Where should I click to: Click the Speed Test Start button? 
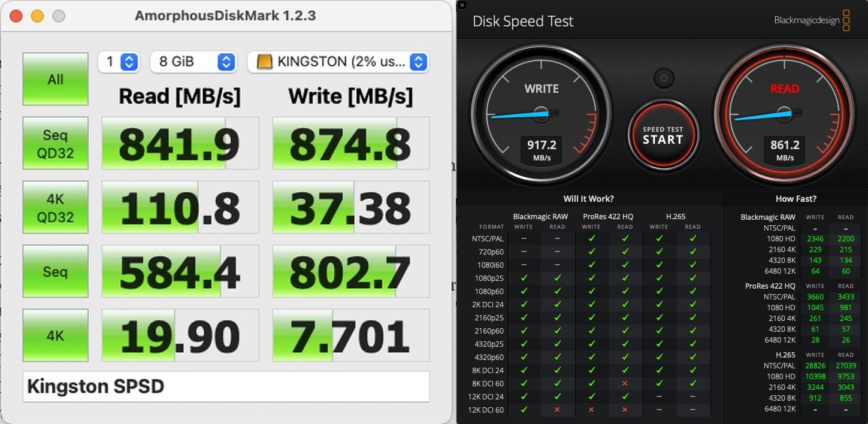tap(663, 135)
